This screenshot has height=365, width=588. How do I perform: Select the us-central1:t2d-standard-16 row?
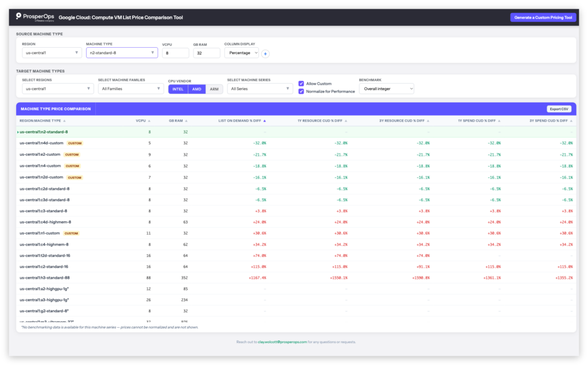pos(296,256)
